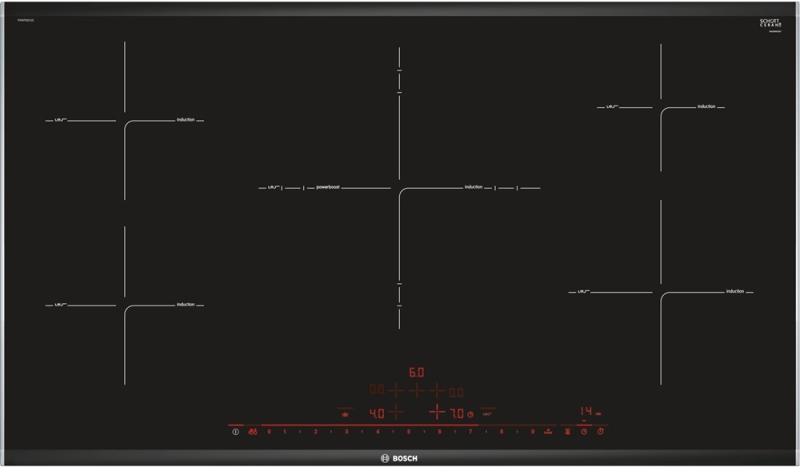
Task: Tap the main power on/off symbol
Action: (235, 432)
